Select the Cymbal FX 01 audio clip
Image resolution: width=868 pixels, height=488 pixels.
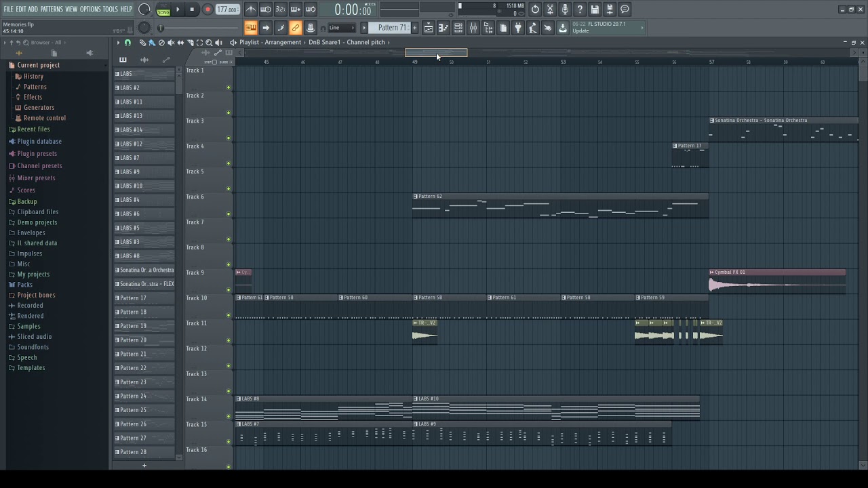point(777,281)
